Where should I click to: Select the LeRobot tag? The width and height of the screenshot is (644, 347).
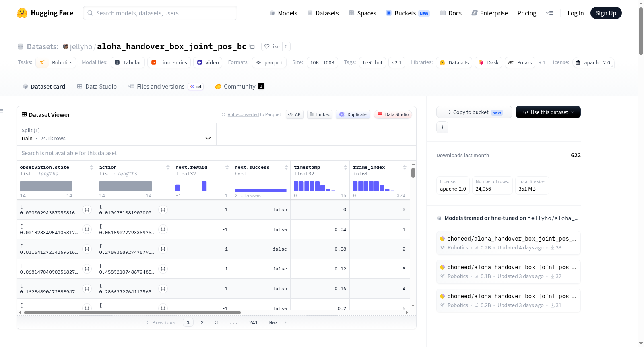pyautogui.click(x=372, y=62)
